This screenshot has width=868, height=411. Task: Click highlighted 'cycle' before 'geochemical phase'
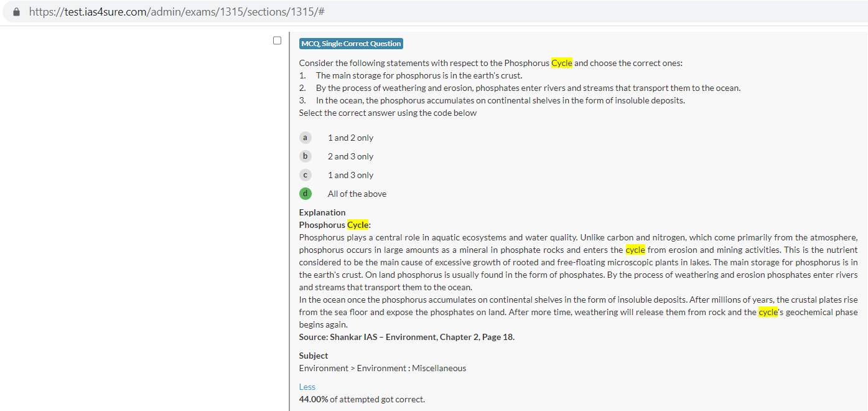(x=768, y=312)
